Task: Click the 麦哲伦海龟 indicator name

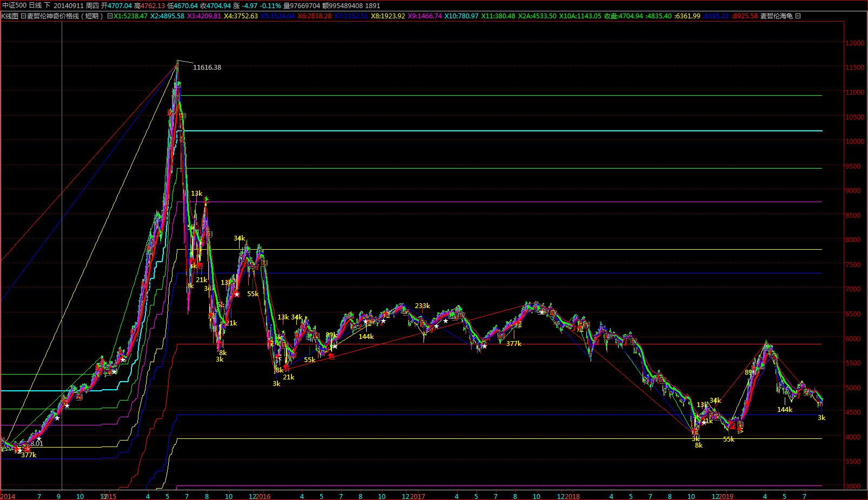Action: 777,16
